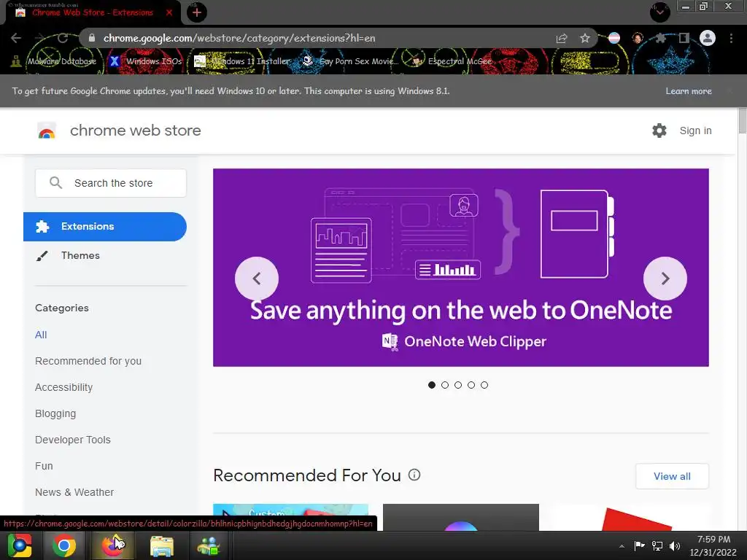Open the messenger people icon in taskbar
747x560 pixels.
[x=208, y=545]
